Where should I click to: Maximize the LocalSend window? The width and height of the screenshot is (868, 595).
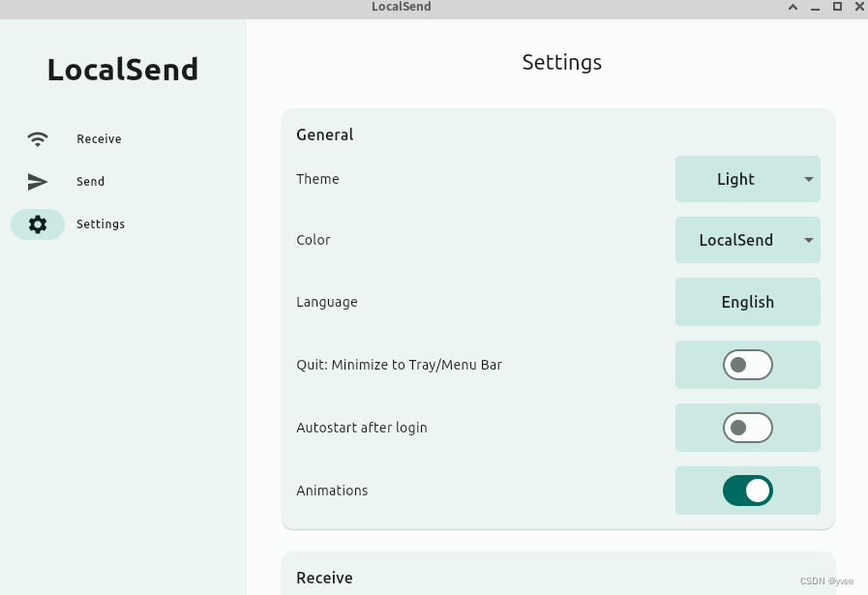tap(838, 7)
